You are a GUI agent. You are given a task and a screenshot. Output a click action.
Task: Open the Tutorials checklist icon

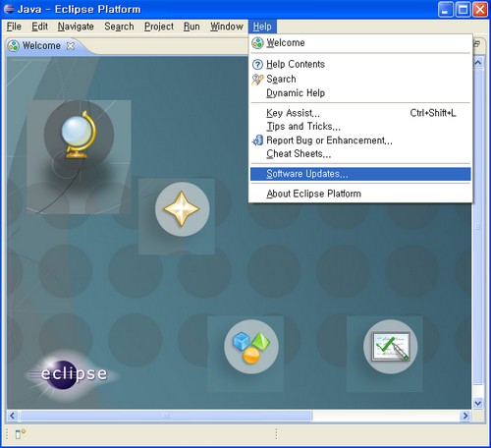[x=390, y=347]
